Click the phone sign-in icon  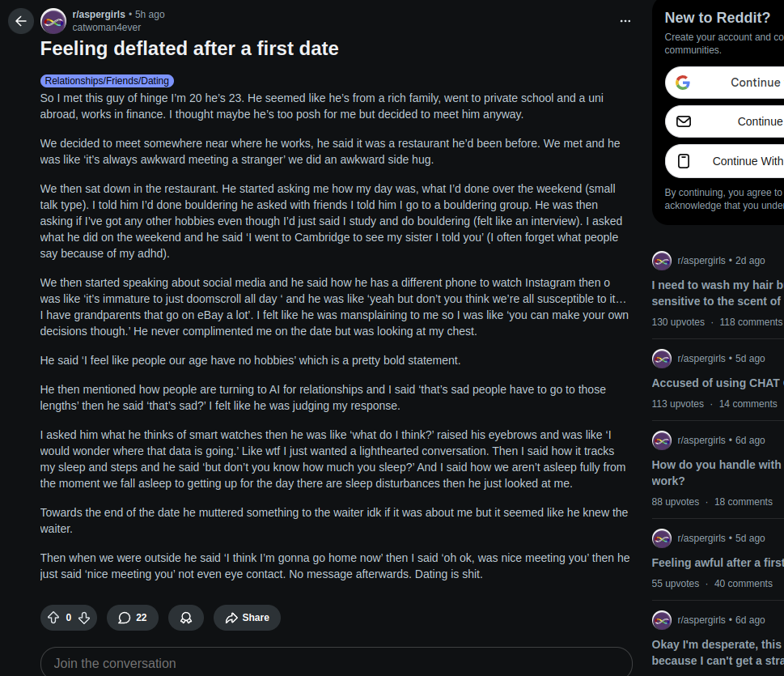tap(684, 161)
